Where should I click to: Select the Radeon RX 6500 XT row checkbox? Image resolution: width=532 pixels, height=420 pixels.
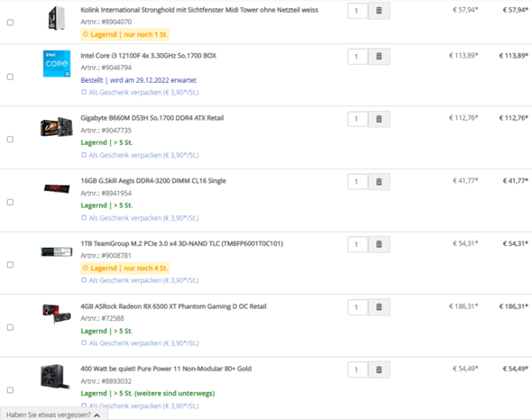tap(10, 327)
